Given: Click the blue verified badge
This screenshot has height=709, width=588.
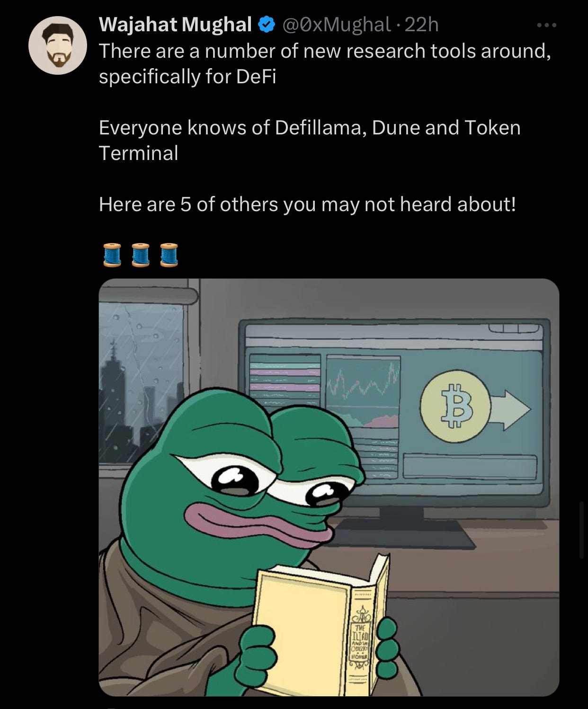Looking at the screenshot, I should click(x=267, y=24).
